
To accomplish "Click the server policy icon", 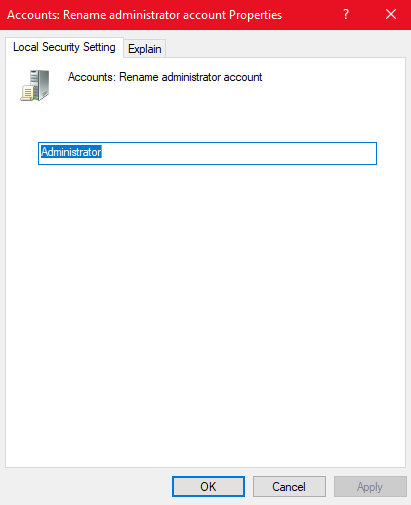I will point(35,85).
